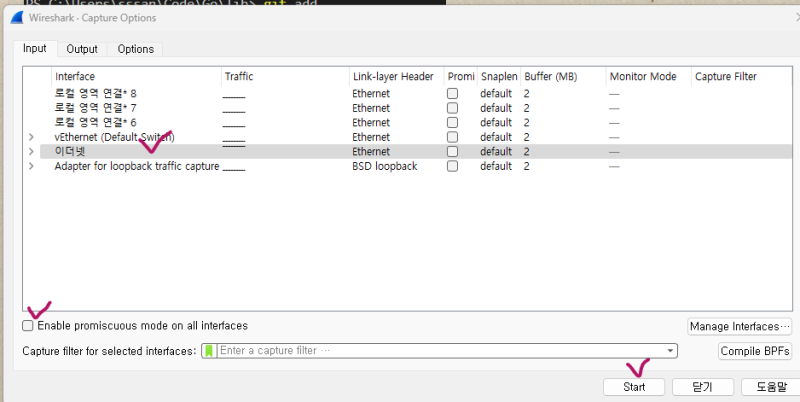This screenshot has width=800, height=402.
Task: Open the Options tab
Action: [136, 49]
